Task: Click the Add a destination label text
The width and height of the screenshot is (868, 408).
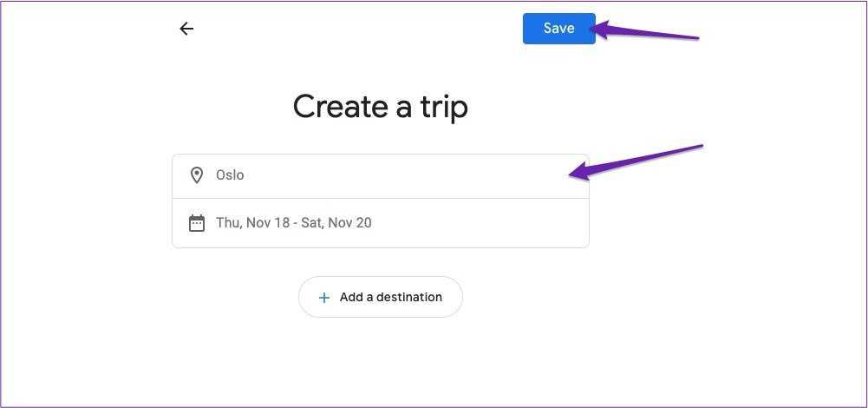Action: point(391,297)
